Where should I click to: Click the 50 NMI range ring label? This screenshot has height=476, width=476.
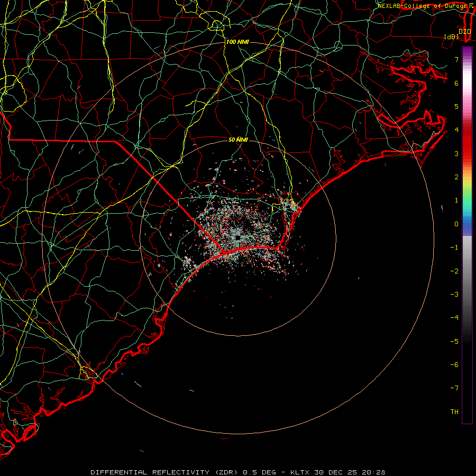(x=238, y=140)
